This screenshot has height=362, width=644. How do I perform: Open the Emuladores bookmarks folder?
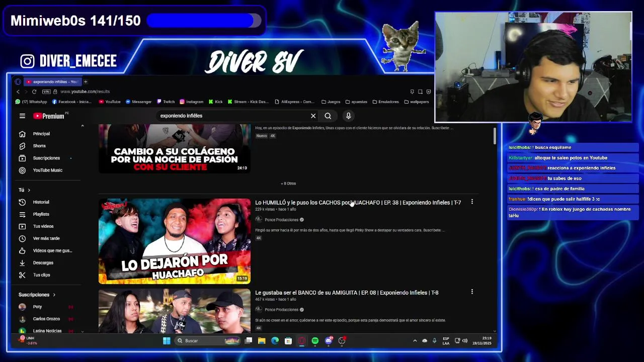[x=385, y=102]
